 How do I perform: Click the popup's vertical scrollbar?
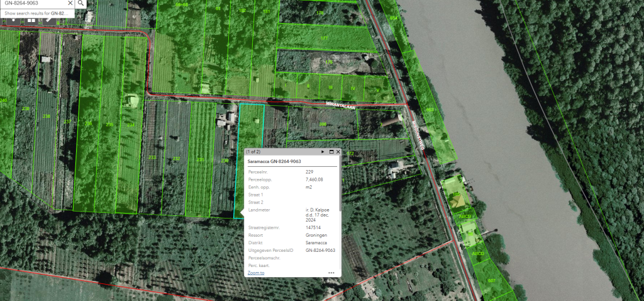click(340, 189)
